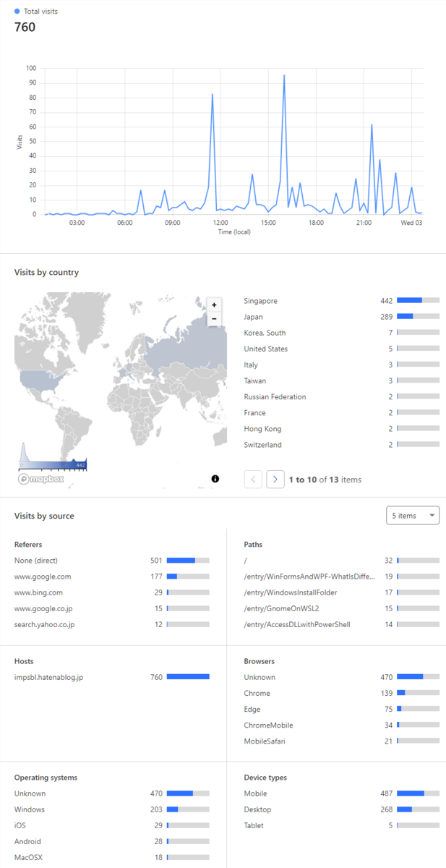Select the MacOSX operating system row
This screenshot has width=446, height=868.
click(x=112, y=857)
